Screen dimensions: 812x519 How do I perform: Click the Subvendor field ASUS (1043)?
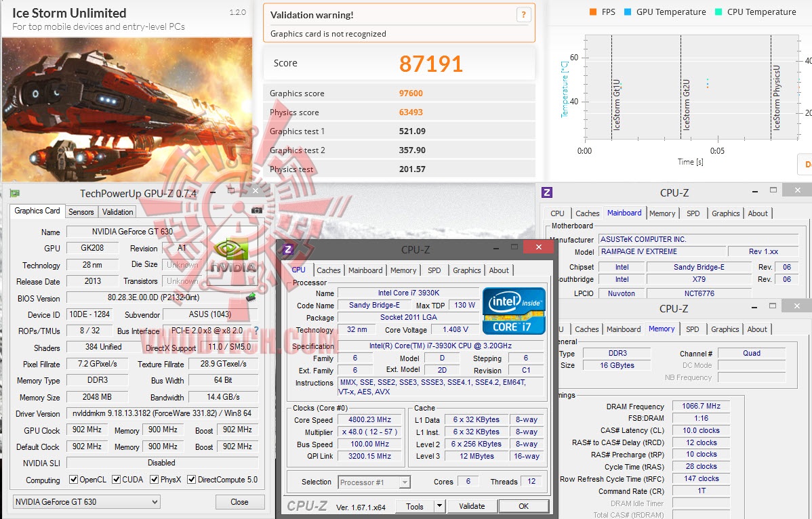[x=210, y=314]
